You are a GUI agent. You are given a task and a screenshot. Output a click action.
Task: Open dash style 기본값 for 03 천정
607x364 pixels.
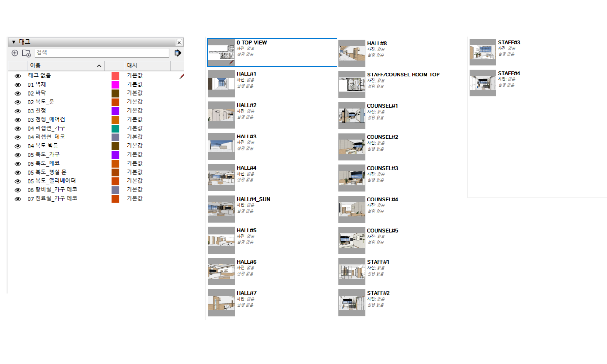(x=134, y=111)
